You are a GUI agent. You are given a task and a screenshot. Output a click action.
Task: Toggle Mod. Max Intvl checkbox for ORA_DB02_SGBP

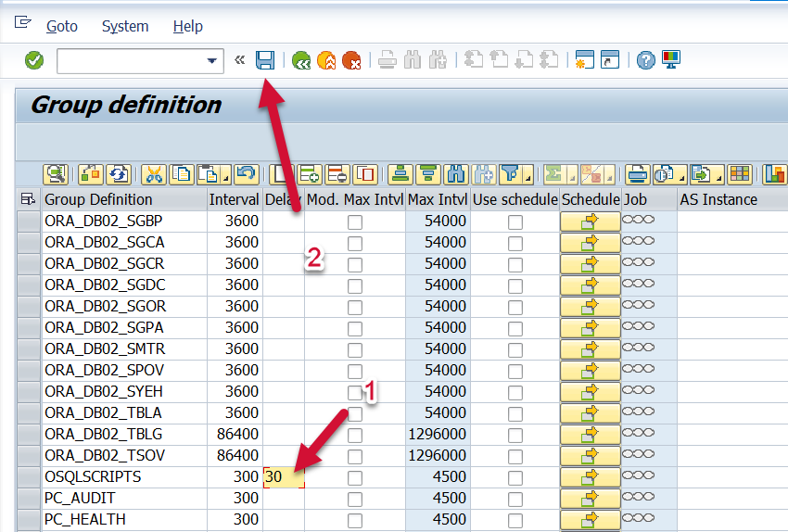[354, 222]
